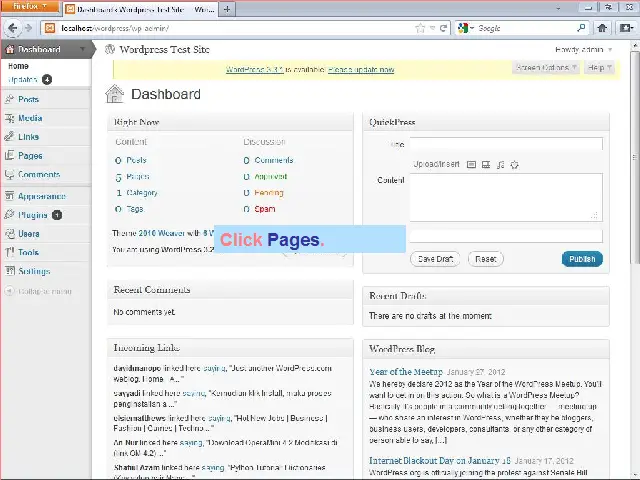Screen dimensions: 640x480
Task: Click the page vertical scrollbar thumb
Action: click(x=635, y=157)
